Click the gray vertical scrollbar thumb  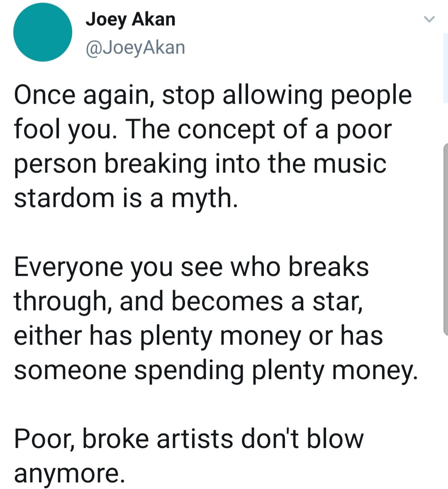(446, 239)
